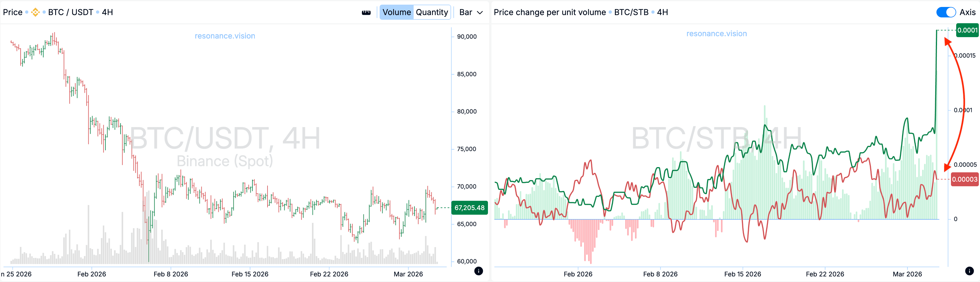This screenshot has height=282, width=980.
Task: Open the info icon on right chart
Action: (x=969, y=271)
